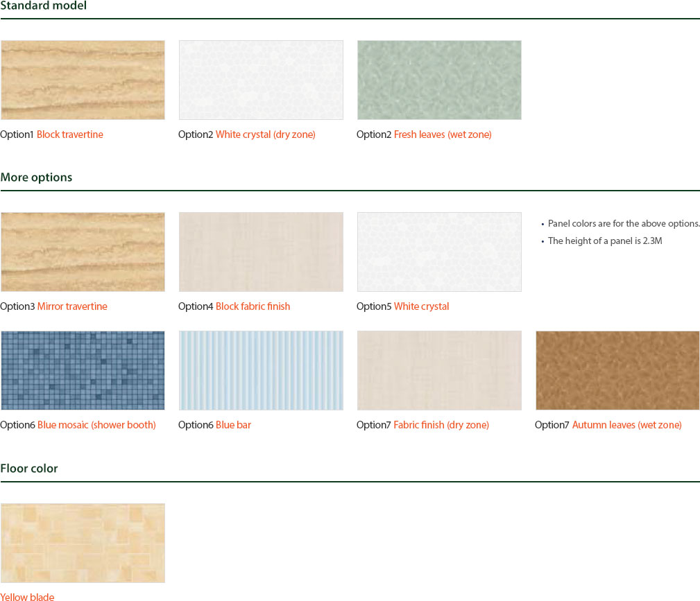Choose the Autumn leaves brown swatch image
Viewport: 700px width, 601px height.
pos(617,370)
